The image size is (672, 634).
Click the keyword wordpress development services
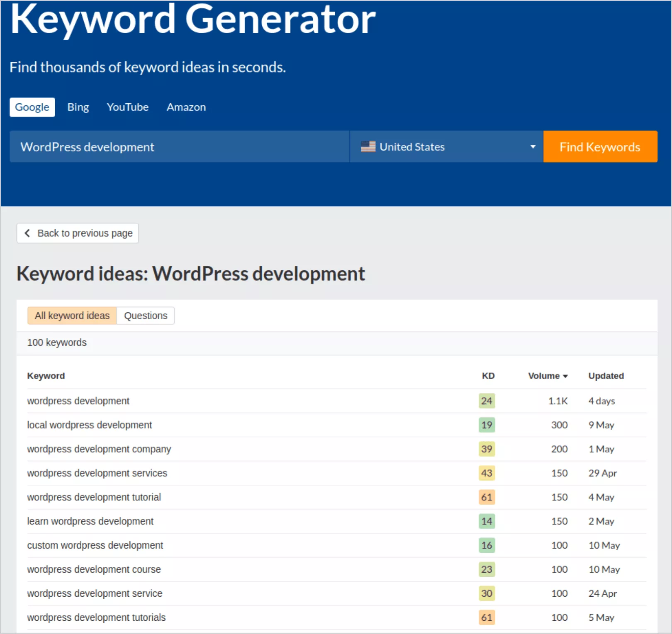pos(97,473)
